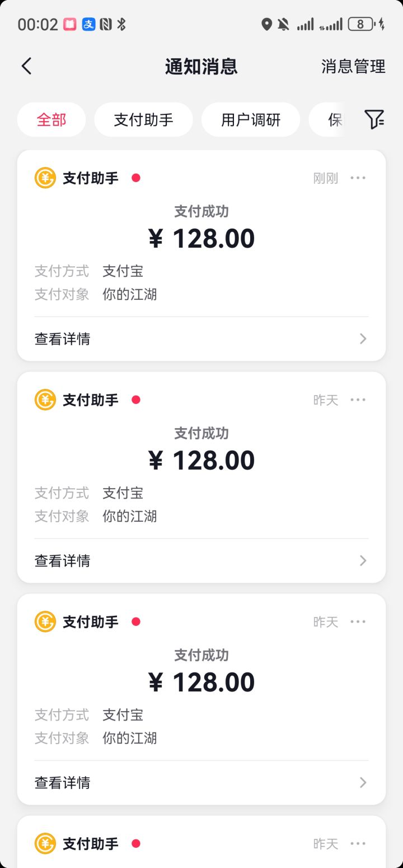Expand details chevron on second payment card

(363, 561)
